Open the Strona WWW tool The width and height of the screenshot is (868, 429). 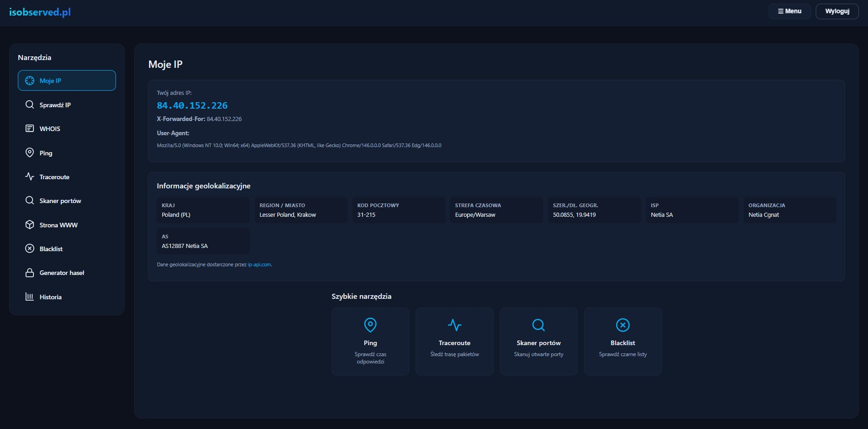click(67, 225)
